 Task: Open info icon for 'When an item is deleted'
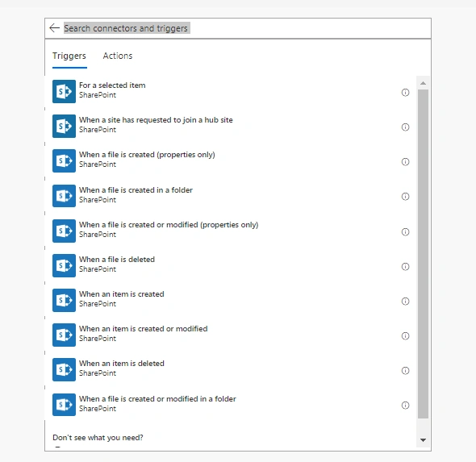point(405,370)
